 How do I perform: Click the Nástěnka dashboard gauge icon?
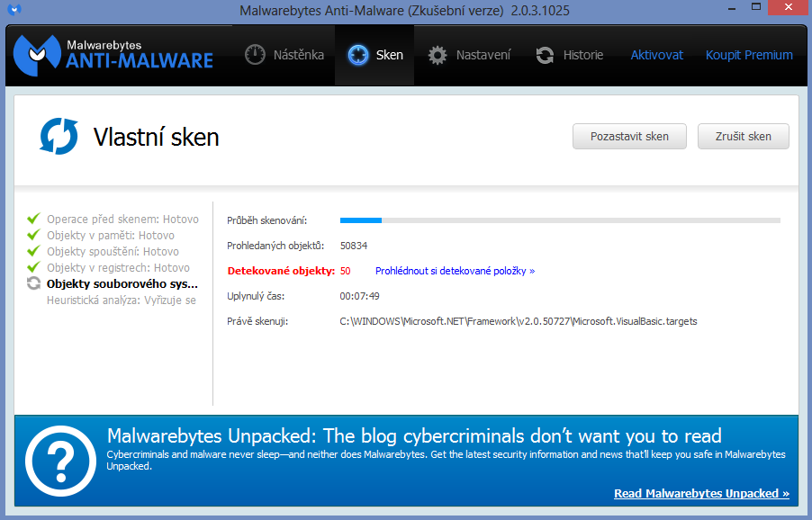(x=257, y=55)
